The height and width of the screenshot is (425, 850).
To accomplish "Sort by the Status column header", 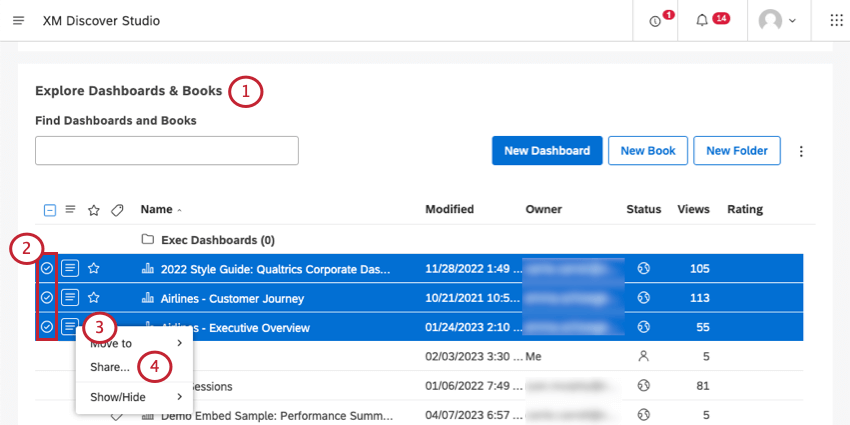I will 643,209.
